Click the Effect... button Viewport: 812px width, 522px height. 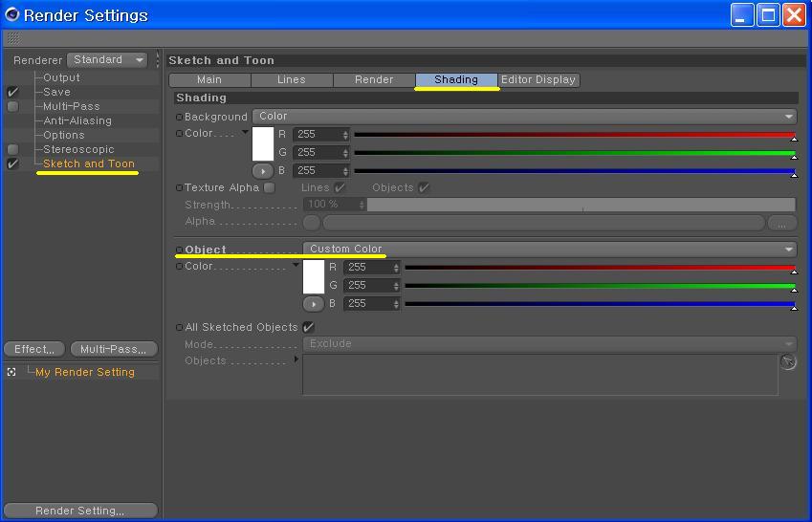tap(34, 349)
